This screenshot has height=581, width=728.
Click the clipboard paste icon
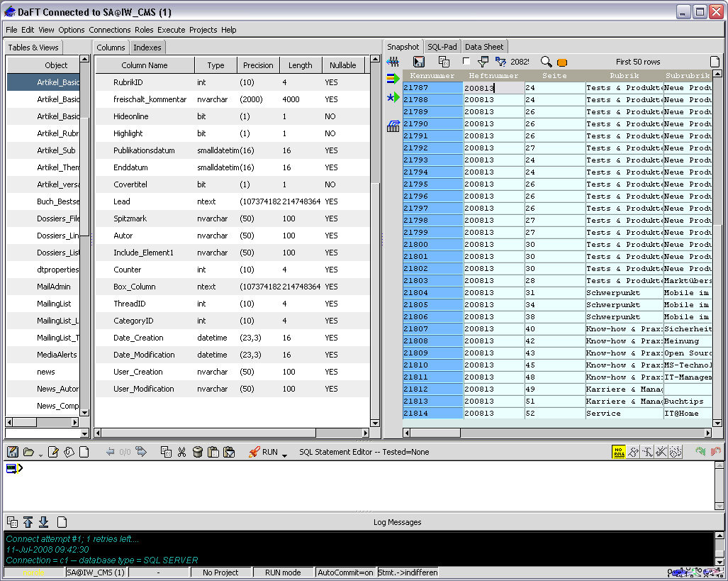(213, 452)
